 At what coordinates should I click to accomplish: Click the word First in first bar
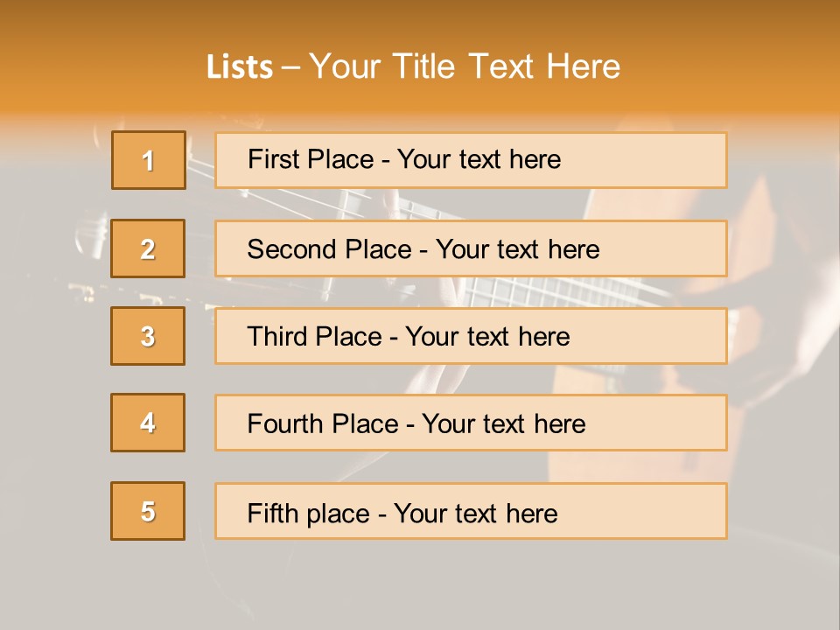[273, 159]
